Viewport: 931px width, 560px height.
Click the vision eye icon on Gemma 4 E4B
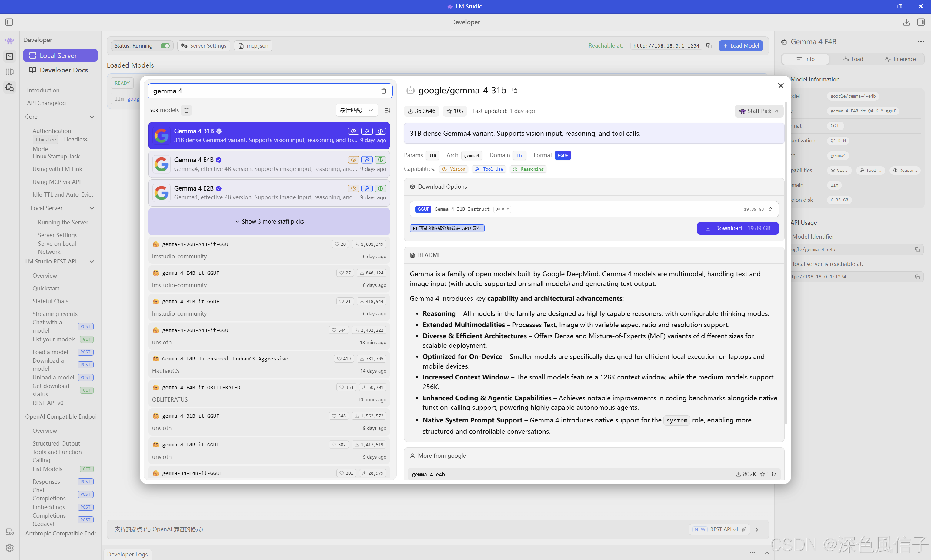coord(353,160)
